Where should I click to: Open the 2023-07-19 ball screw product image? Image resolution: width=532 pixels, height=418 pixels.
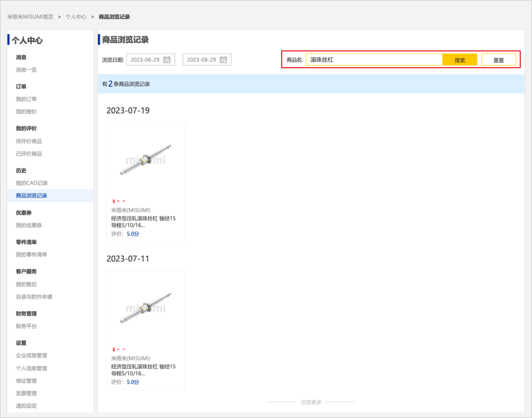pos(146,159)
